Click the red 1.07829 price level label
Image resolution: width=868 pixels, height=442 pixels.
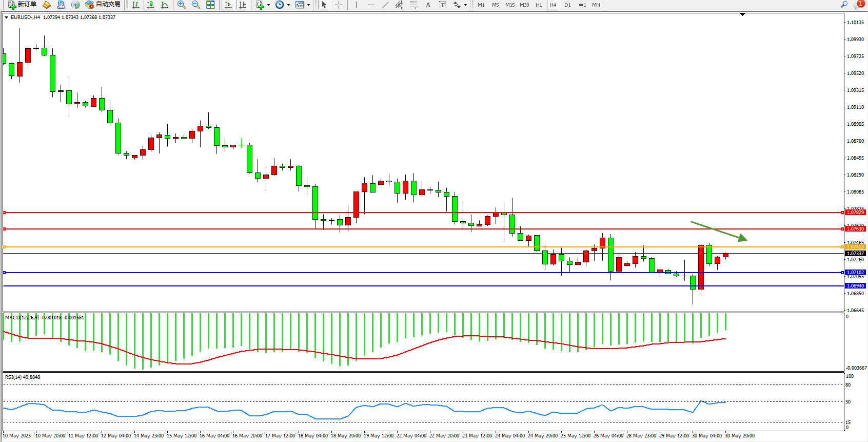tap(855, 213)
